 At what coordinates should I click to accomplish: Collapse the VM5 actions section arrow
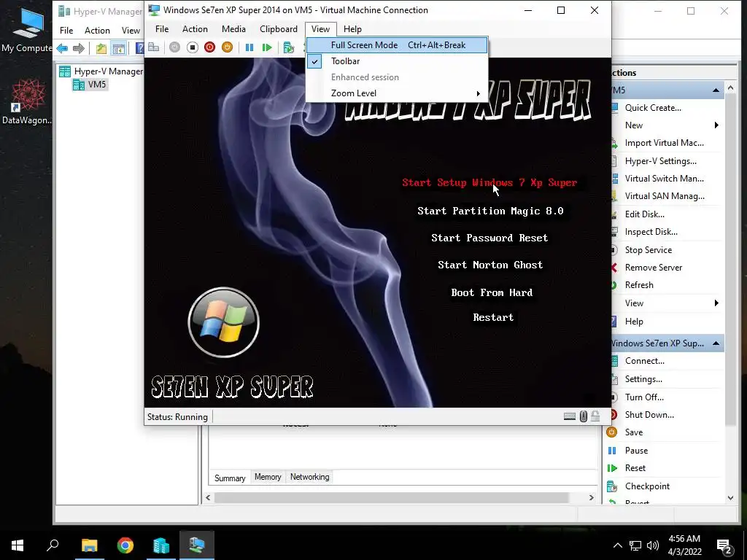(716, 90)
